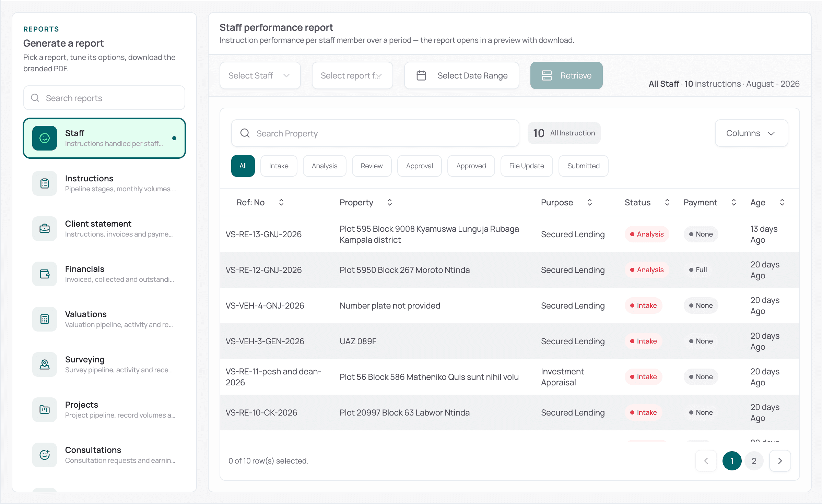
Task: Open the Client statement report
Action: pos(104,229)
